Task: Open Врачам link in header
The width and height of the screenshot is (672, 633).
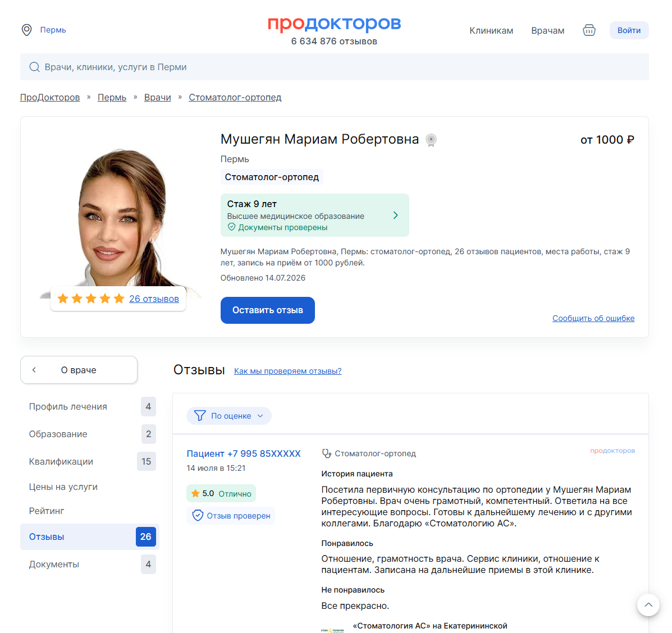Action: [548, 31]
